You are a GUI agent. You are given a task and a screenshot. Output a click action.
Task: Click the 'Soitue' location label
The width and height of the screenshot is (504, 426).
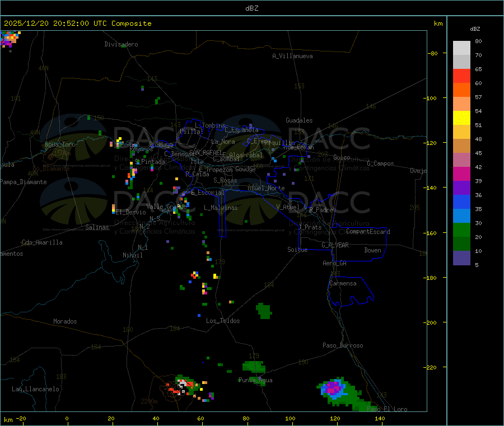(x=297, y=250)
